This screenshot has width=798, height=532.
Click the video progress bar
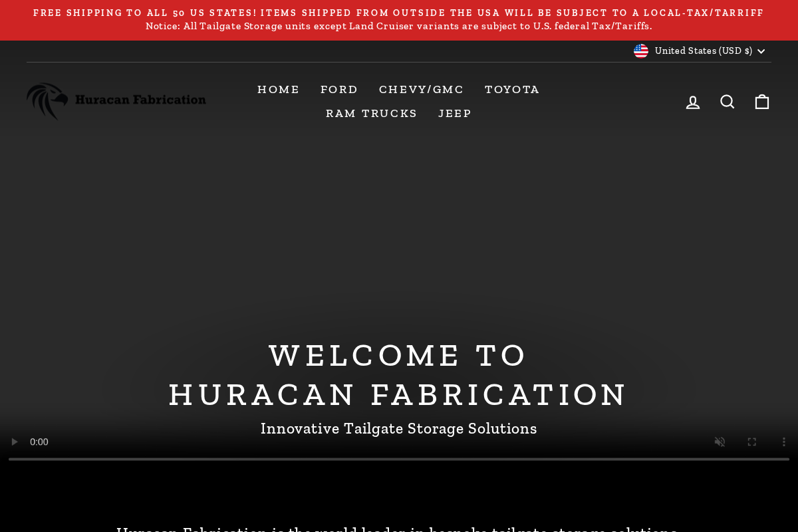click(399, 458)
